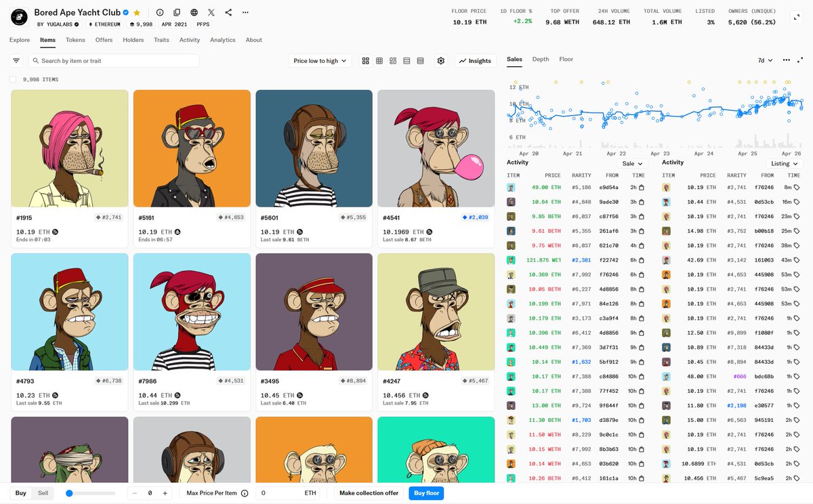Open the collection info icon
Image resolution: width=813 pixels, height=504 pixels.
[160, 12]
